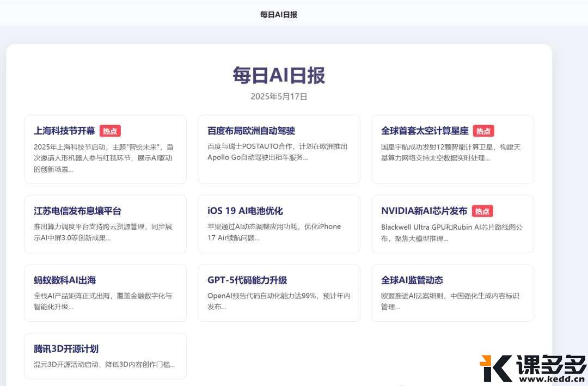Open the 蚂蚁数科AI出海 card title
This screenshot has width=588, height=386.
coord(64,280)
